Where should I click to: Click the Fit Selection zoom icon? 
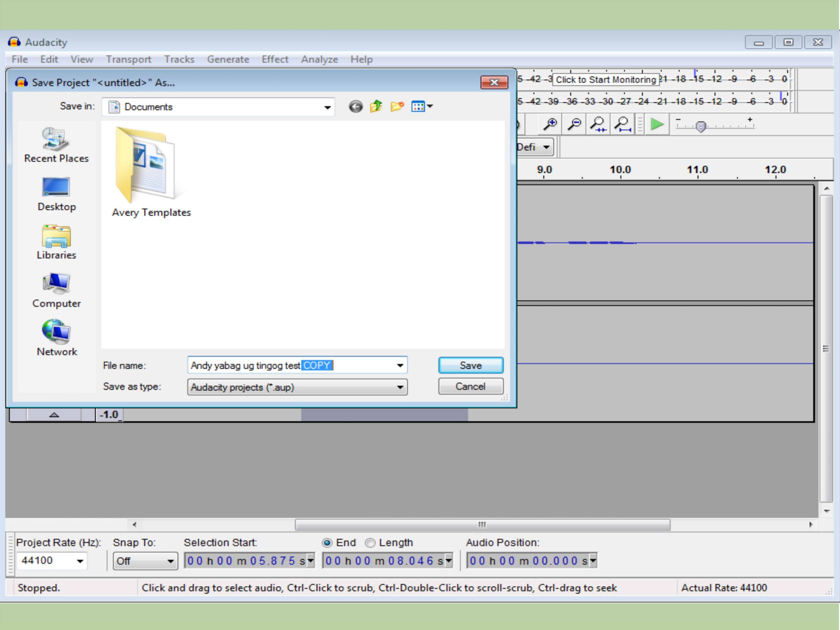click(x=598, y=124)
